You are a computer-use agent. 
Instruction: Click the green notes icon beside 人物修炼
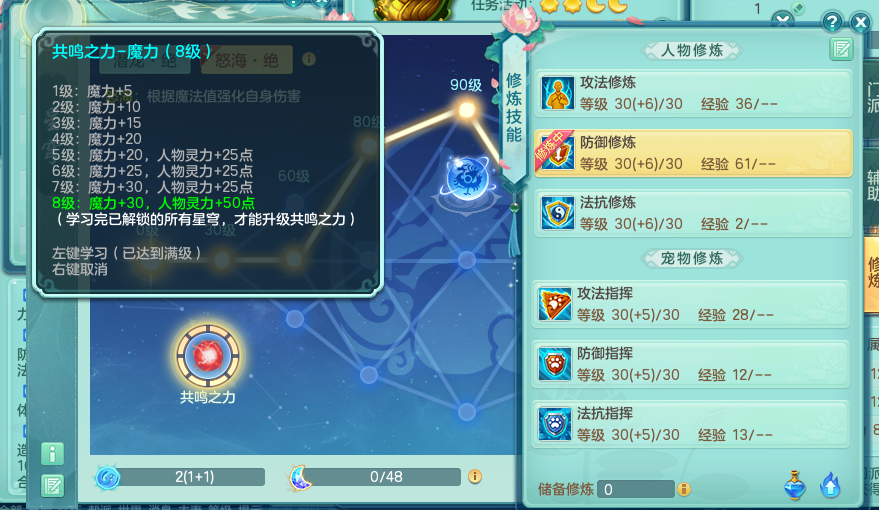[x=841, y=49]
